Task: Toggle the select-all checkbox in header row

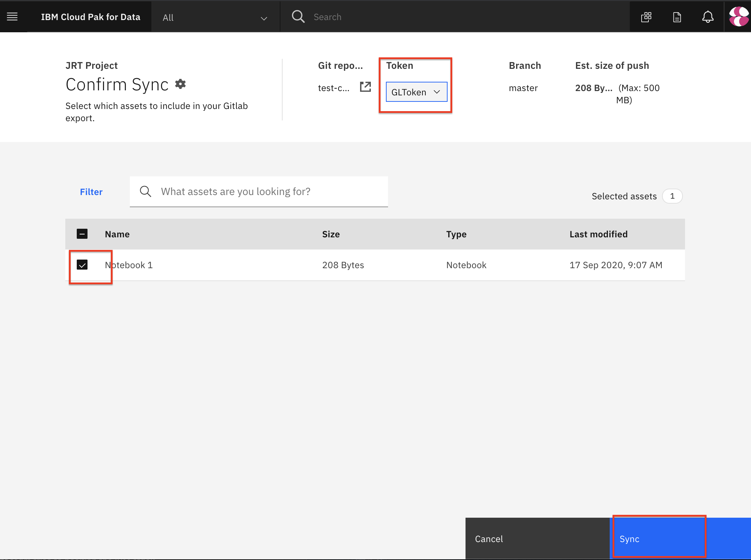Action: [x=82, y=233]
